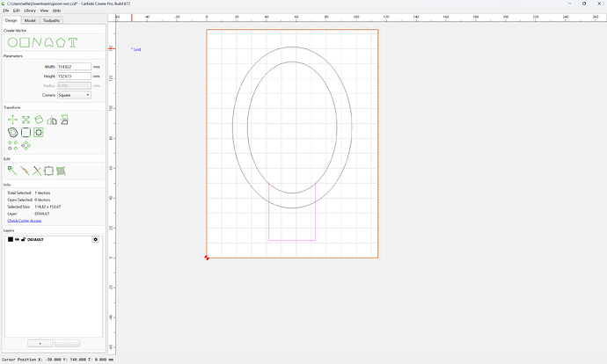Click the '114.82 x 152.67' selected size text

(x=48, y=207)
